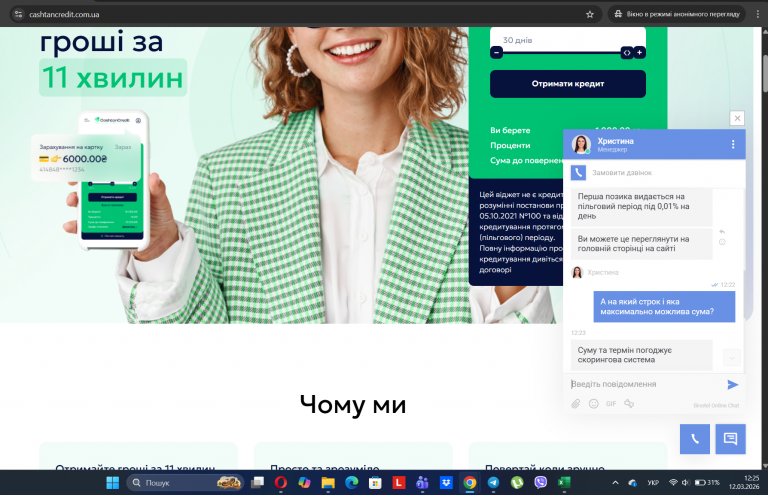Click the Wi-Fi tray icon

tap(673, 483)
